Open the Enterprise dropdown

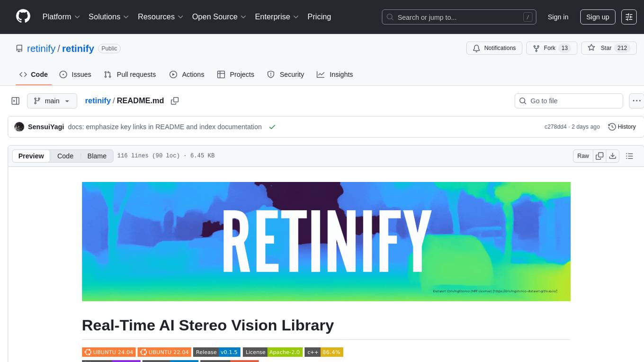coord(277,17)
